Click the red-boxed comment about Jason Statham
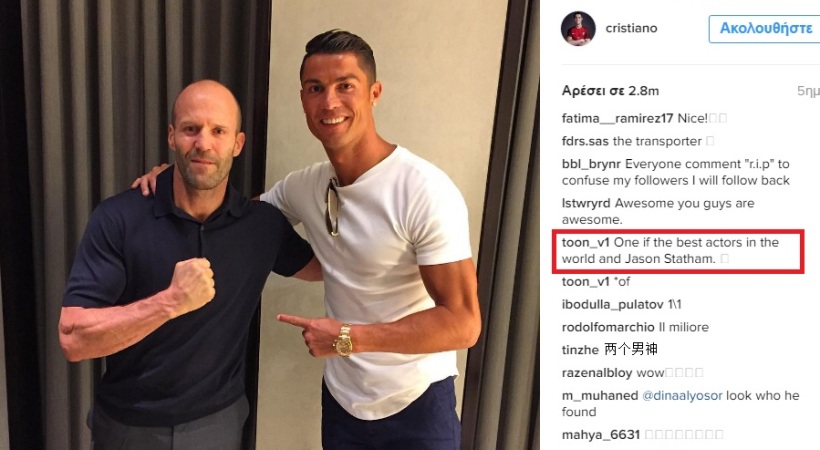Viewport: 820px width, 450px height. point(678,251)
